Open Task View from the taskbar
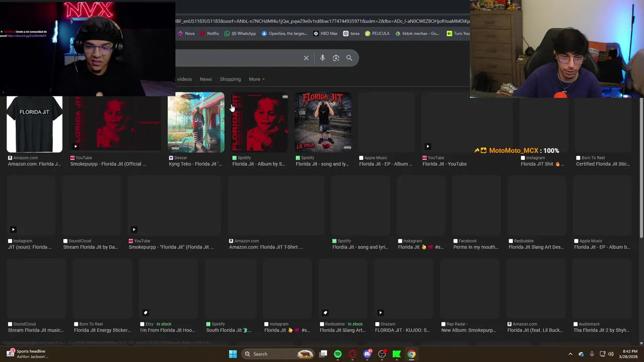The image size is (644, 362). point(324,354)
